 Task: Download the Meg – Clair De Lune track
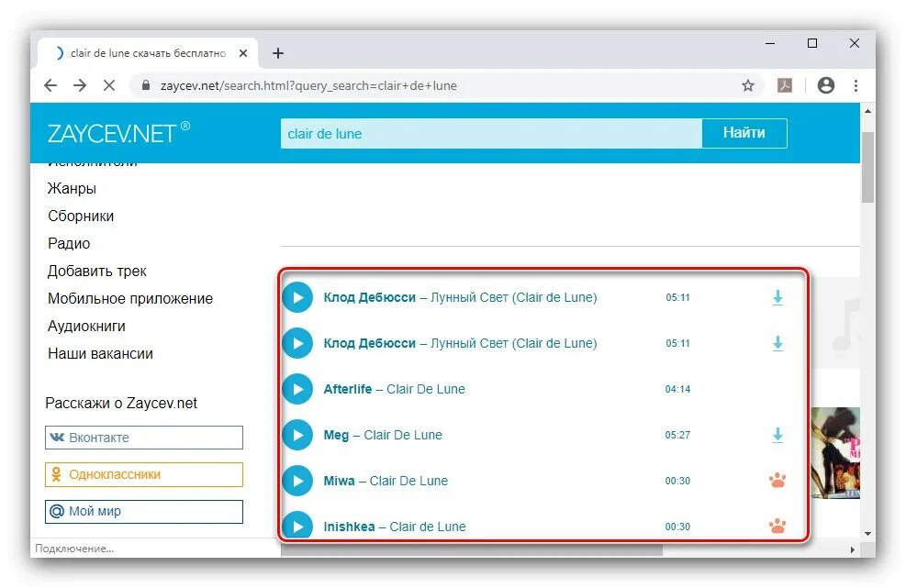(x=777, y=435)
